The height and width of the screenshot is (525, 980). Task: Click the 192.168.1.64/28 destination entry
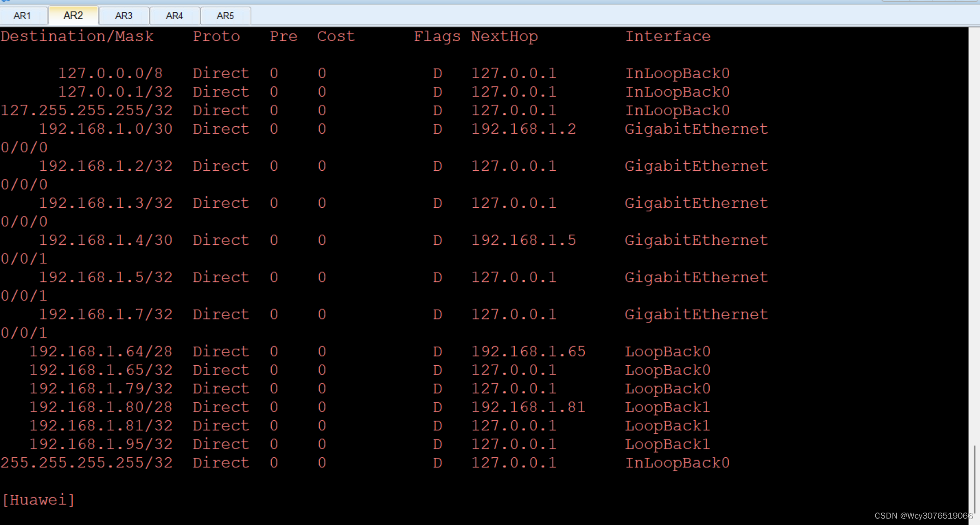coord(101,352)
